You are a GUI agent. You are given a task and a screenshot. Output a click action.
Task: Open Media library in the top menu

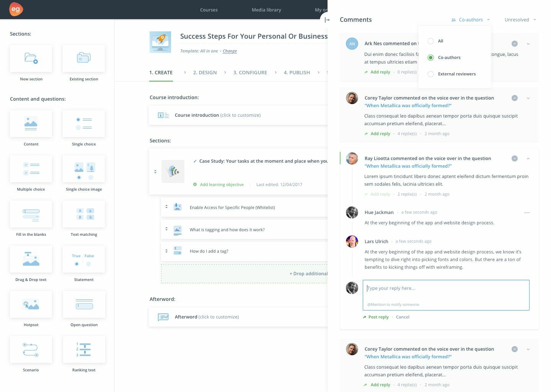[x=266, y=10]
